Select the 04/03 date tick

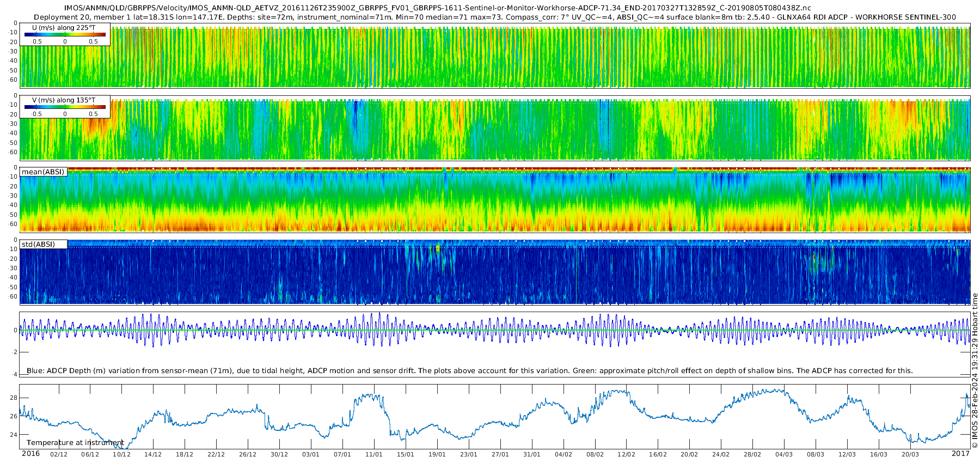tap(784, 455)
